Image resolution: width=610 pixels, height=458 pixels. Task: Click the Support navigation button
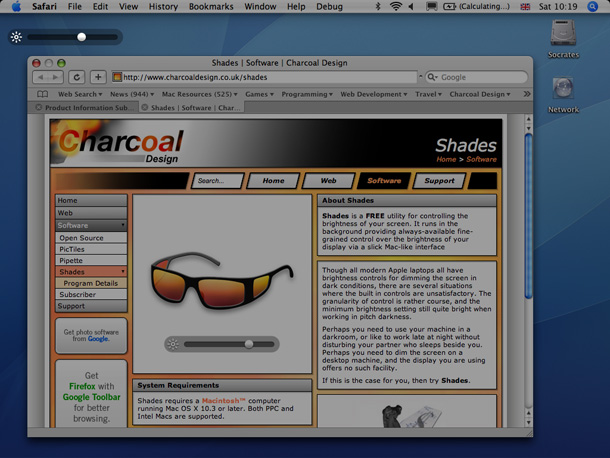(439, 181)
